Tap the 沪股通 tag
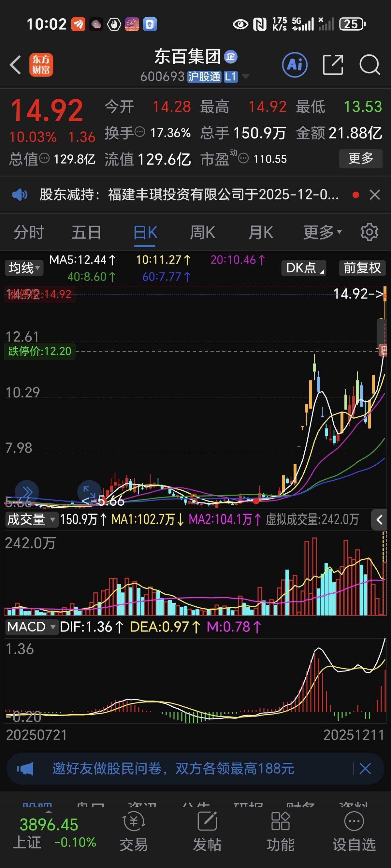 tap(204, 77)
